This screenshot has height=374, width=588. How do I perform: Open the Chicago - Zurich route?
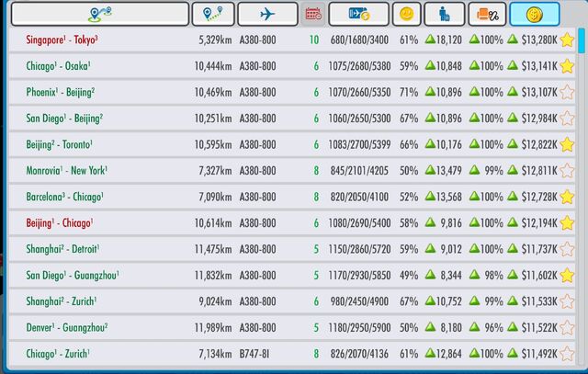click(292, 354)
